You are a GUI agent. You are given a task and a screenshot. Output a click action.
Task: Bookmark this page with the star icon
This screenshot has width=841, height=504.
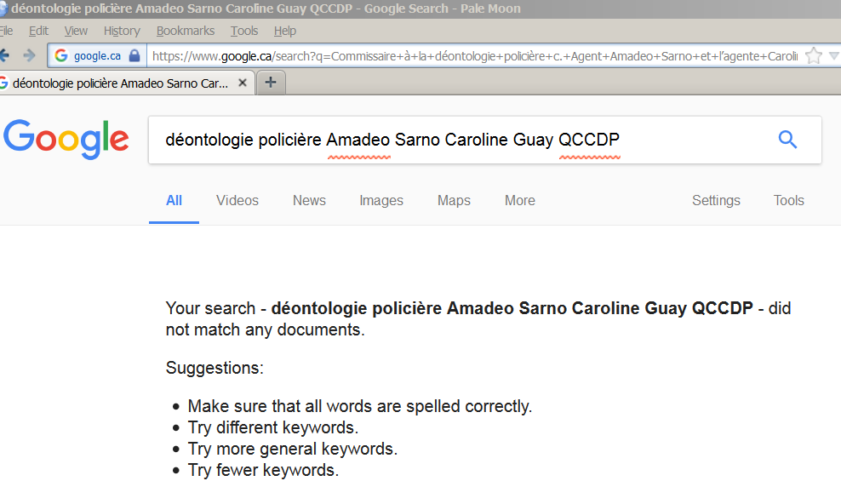(x=814, y=56)
